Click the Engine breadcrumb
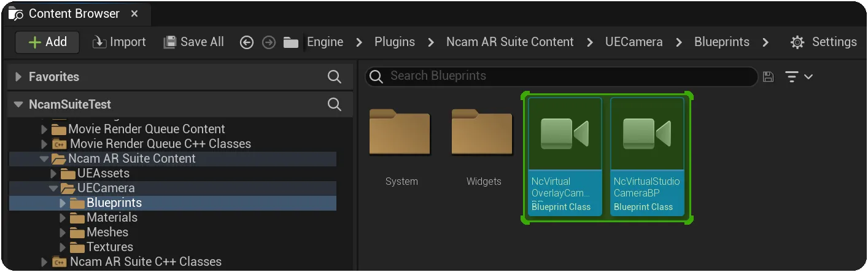 [x=325, y=42]
